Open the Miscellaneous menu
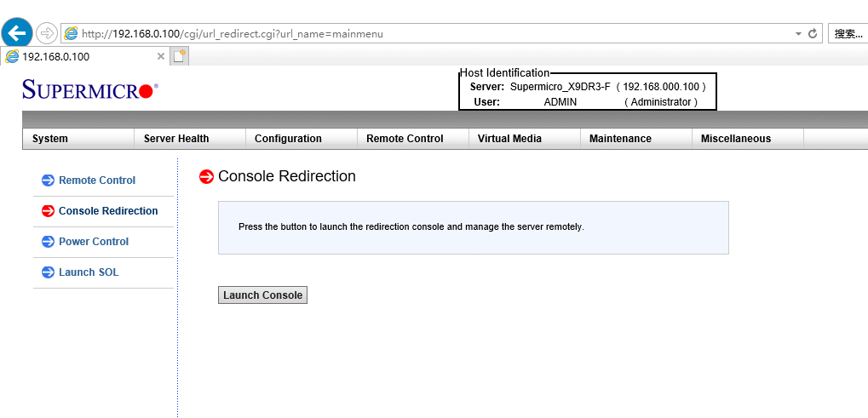This screenshot has width=868, height=418. 748,139
